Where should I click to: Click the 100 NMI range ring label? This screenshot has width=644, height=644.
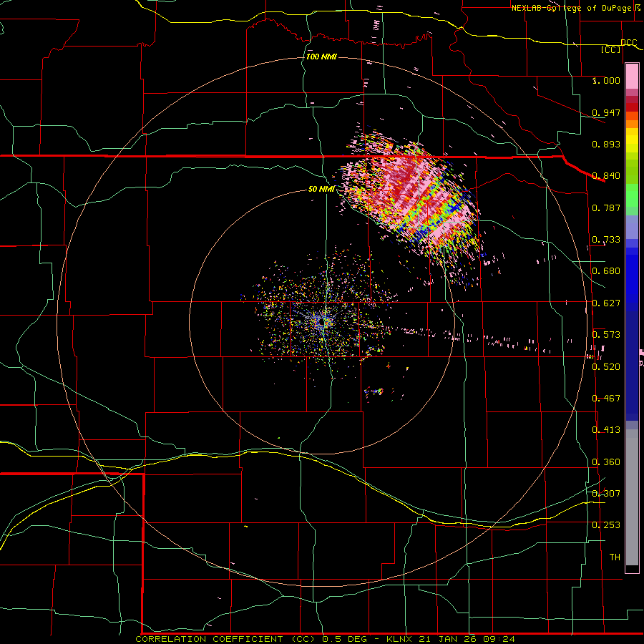click(x=321, y=57)
